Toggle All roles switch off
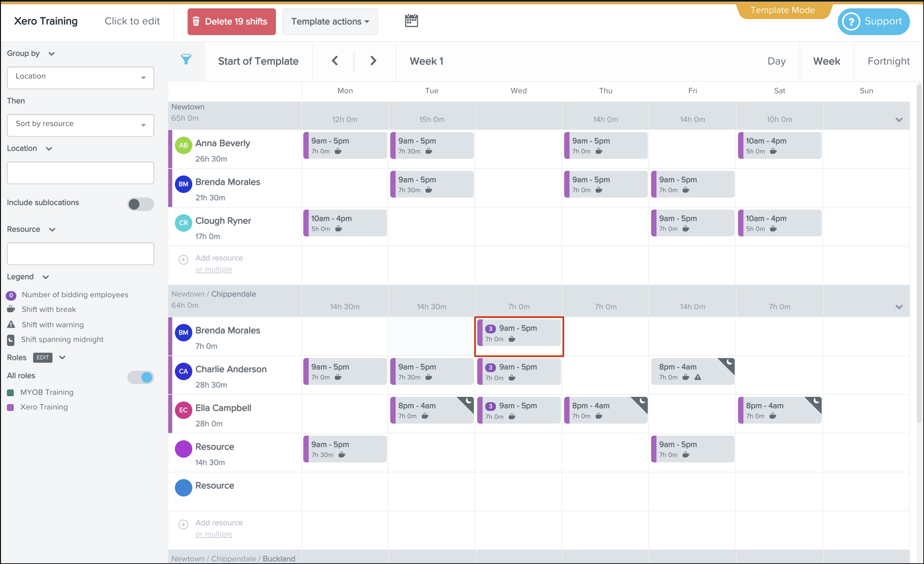Viewport: 924px width, 564px height. coord(141,377)
